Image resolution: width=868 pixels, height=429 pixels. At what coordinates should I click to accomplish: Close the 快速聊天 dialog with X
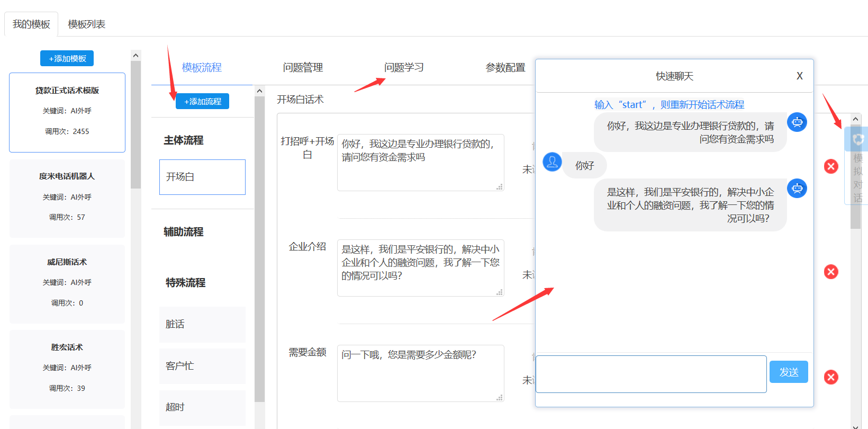[x=799, y=76]
